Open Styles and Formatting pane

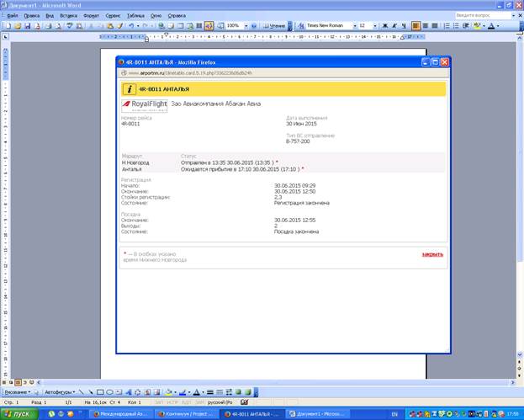pyautogui.click(x=301, y=26)
